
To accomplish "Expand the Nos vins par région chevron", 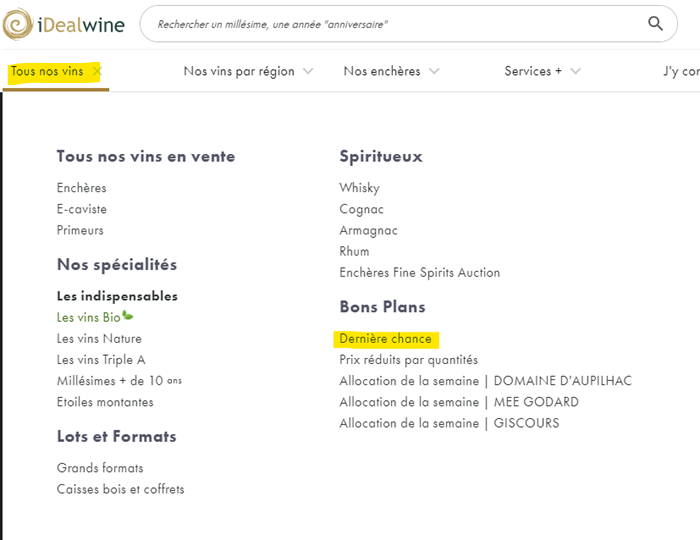I will click(x=308, y=71).
